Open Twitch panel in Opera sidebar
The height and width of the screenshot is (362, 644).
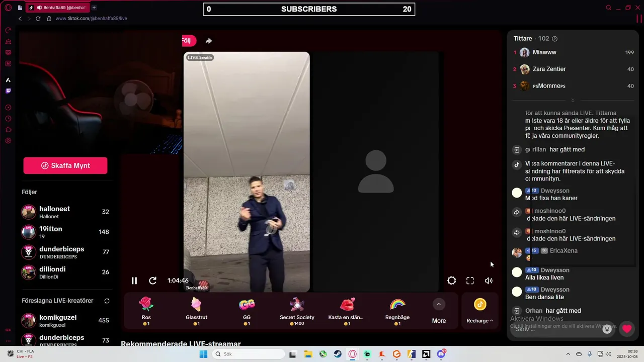[8, 91]
